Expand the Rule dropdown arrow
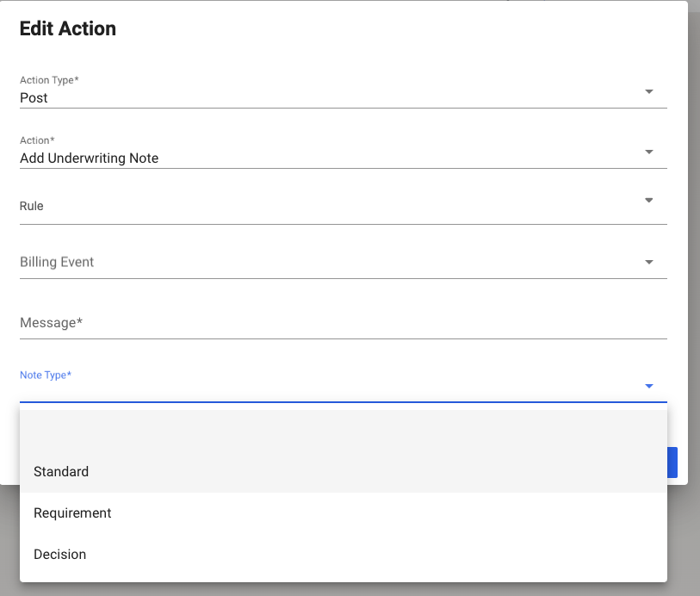 coord(649,201)
